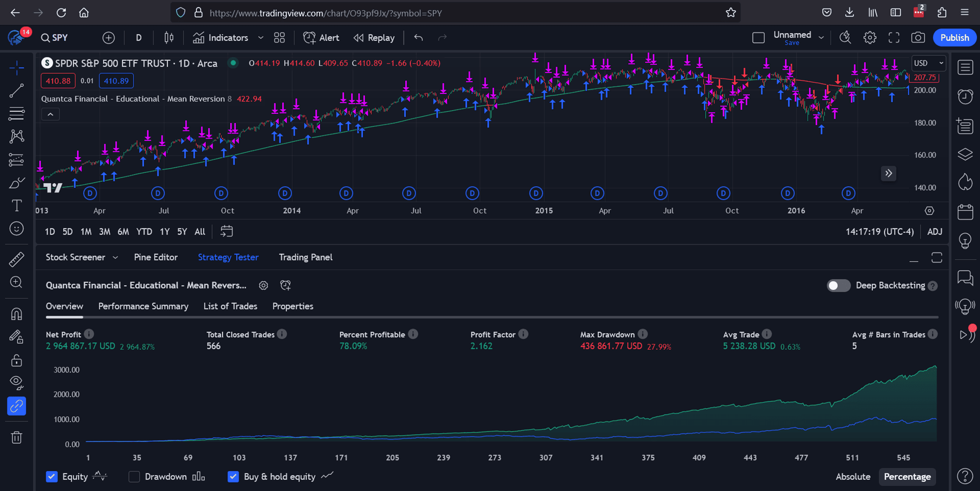
Task: Open the emoji icons tool
Action: [x=17, y=229]
